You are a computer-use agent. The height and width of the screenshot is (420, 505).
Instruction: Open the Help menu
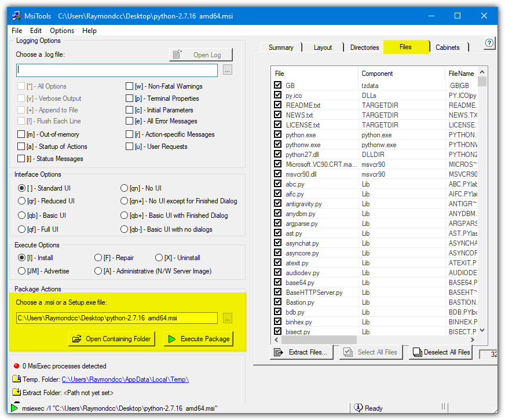coord(89,31)
